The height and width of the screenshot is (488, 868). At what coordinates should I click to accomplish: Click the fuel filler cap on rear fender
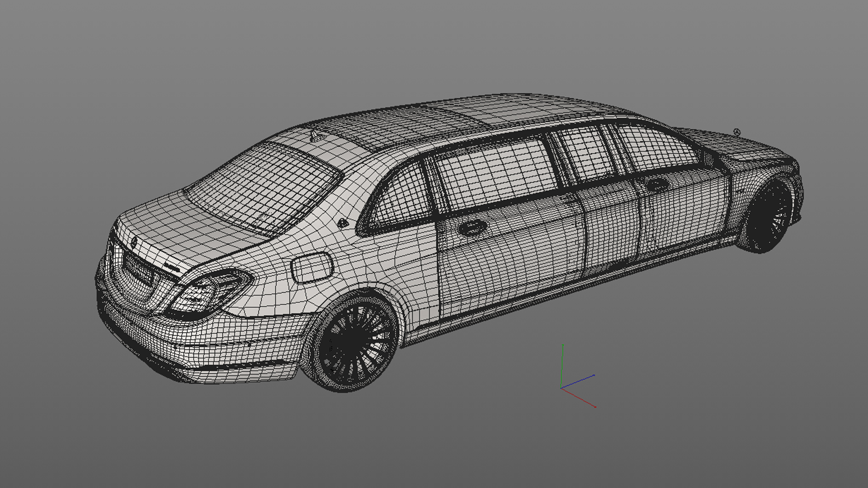312,267
